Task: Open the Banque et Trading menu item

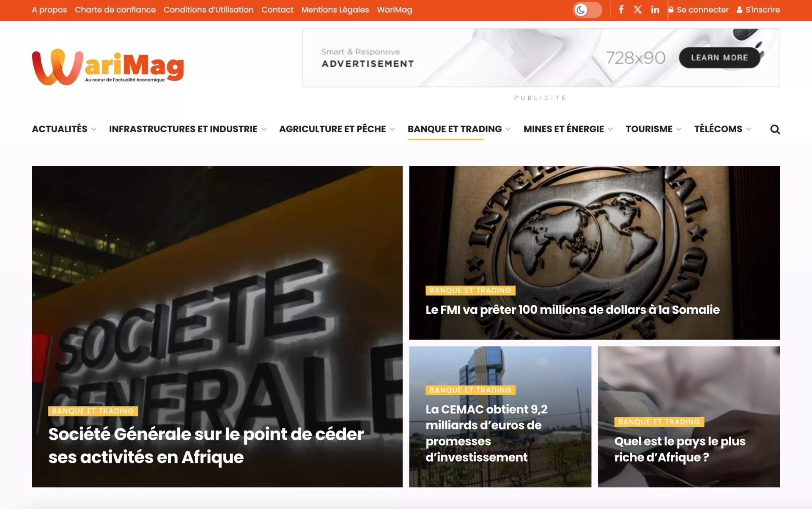Action: click(455, 129)
